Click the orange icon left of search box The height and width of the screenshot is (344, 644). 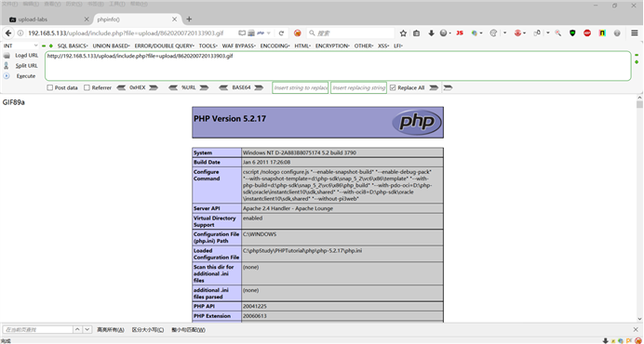click(298, 33)
